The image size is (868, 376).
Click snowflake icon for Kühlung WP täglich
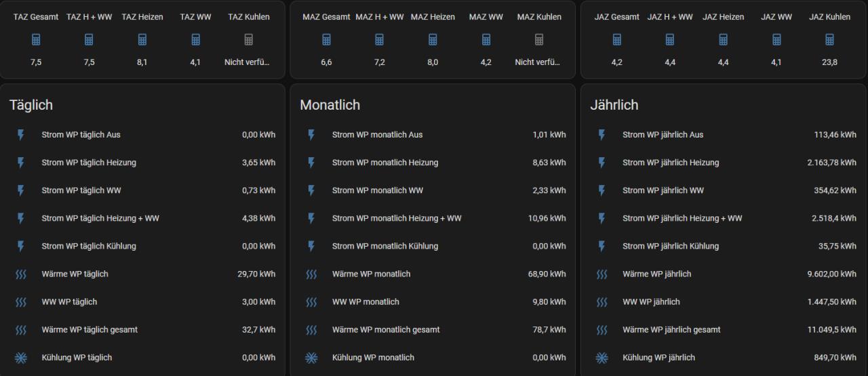21,358
